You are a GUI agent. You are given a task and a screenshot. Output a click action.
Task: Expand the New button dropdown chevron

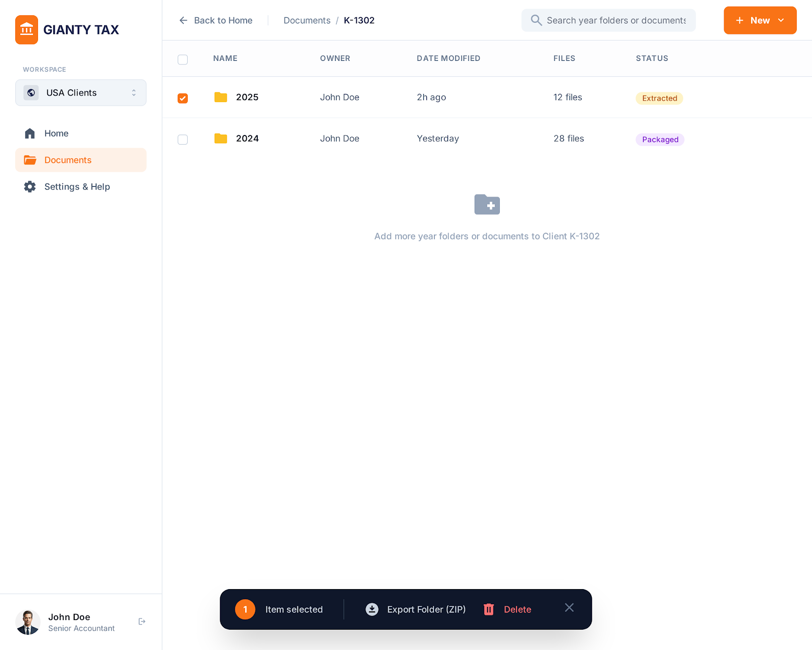point(781,20)
